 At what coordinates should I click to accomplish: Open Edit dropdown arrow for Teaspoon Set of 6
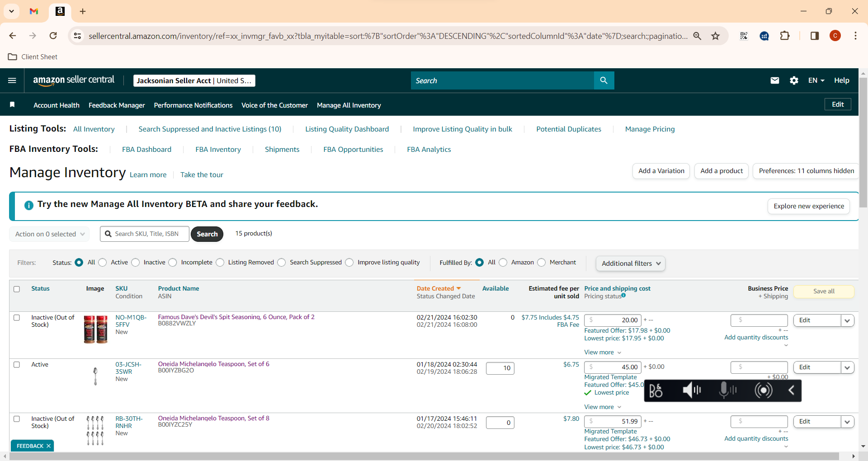point(847,367)
